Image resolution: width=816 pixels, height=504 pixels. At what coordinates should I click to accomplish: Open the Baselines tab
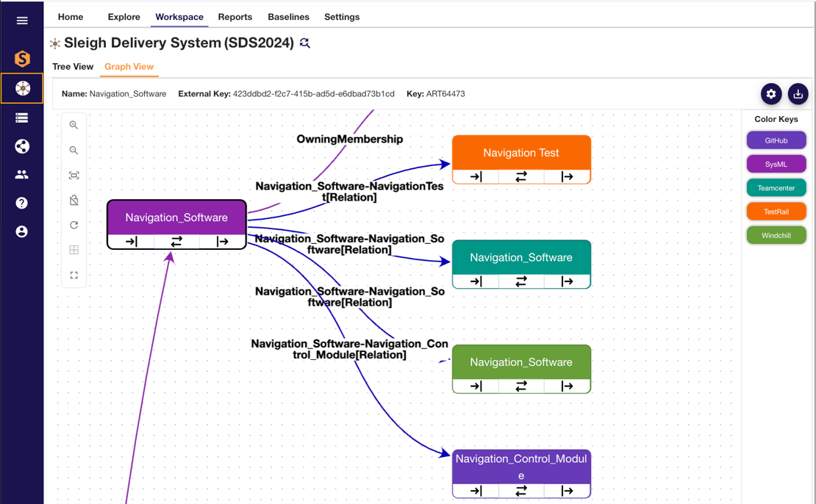288,17
